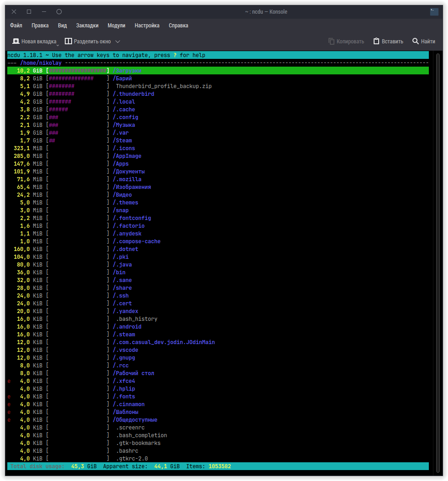The height and width of the screenshot is (481, 448).
Task: Open the Настройка menu
Action: [x=147, y=26]
